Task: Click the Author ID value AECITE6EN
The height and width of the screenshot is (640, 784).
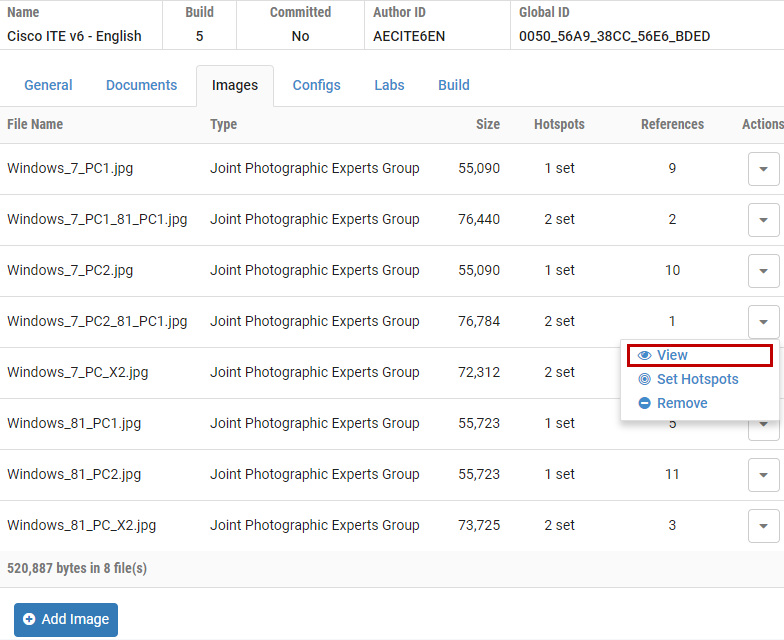Action: 409,36
